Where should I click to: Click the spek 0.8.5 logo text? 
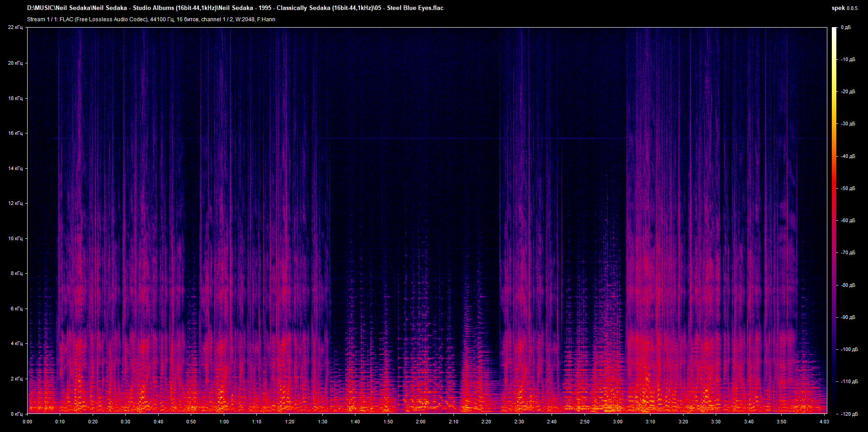coord(844,8)
